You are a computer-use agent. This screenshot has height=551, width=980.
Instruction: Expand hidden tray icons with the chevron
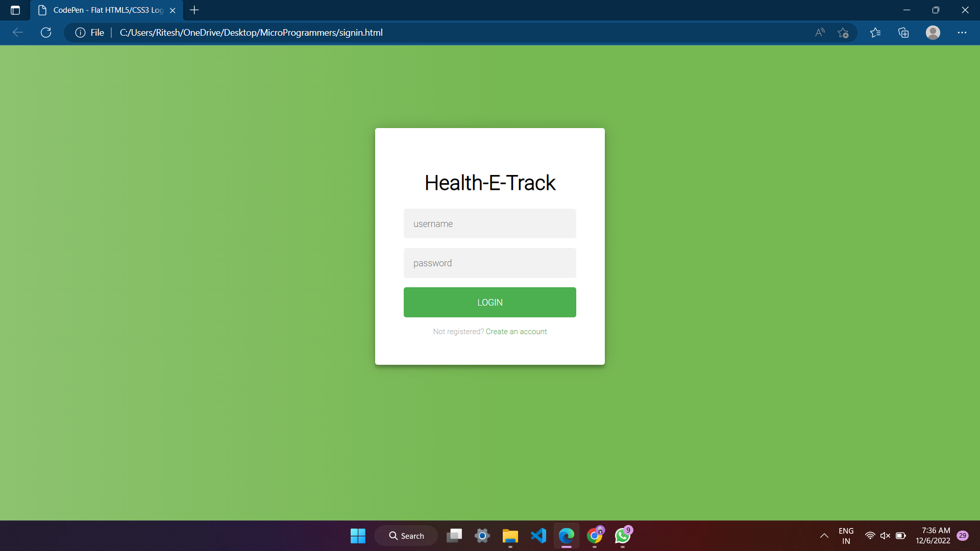coord(824,536)
